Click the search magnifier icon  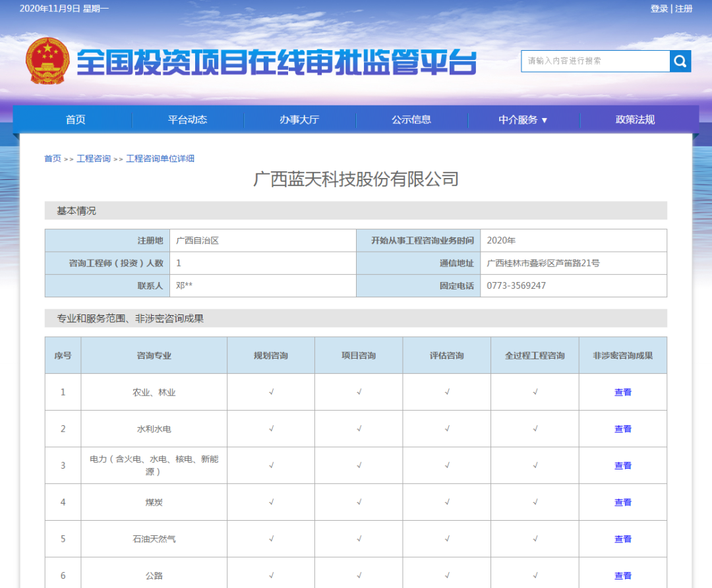click(680, 61)
